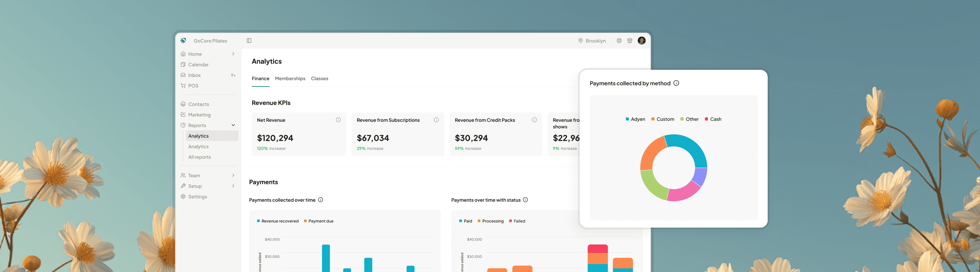The height and width of the screenshot is (272, 980).
Task: Toggle Other series in donut legend
Action: click(x=689, y=119)
